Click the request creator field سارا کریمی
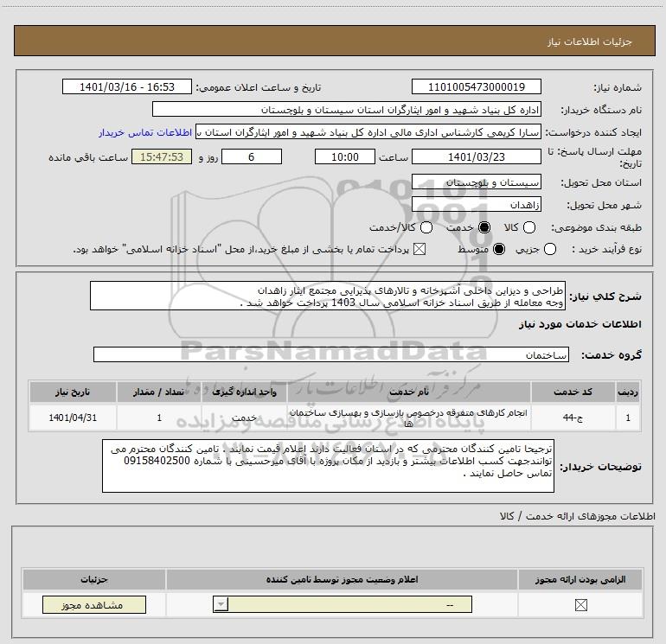666x644 pixels. pos(368,132)
